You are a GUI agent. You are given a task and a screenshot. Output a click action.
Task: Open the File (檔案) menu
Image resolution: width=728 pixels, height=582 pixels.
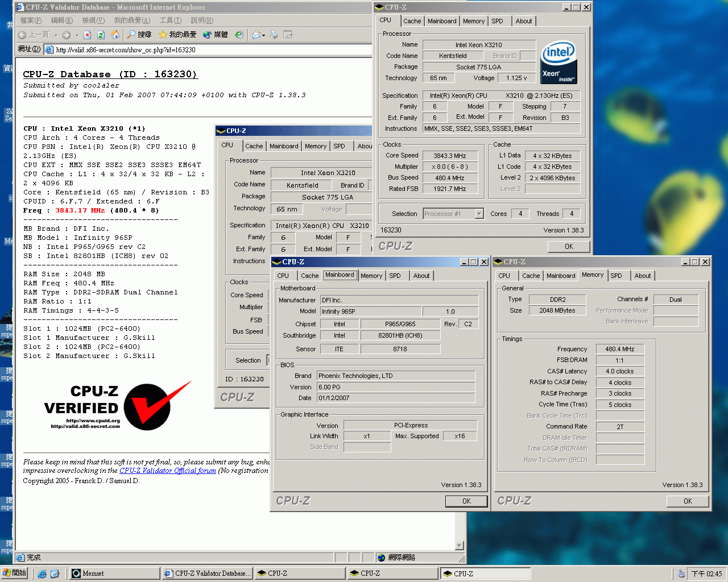[x=31, y=20]
